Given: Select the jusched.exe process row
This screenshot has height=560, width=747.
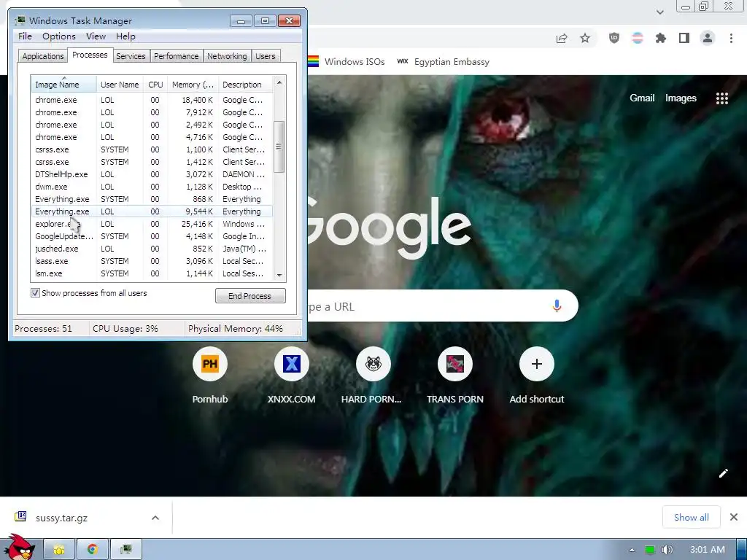Looking at the screenshot, I should click(x=152, y=249).
